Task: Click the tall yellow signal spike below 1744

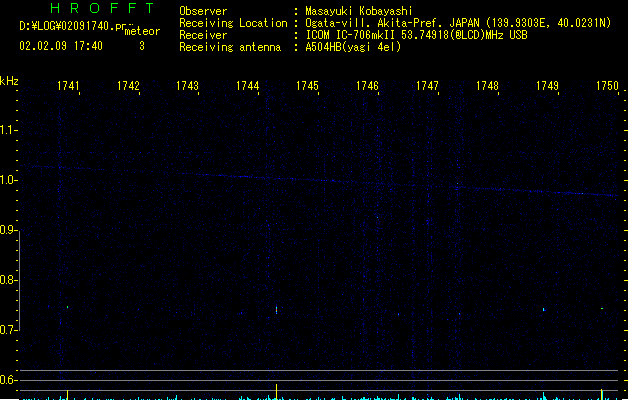Action: coord(276,392)
